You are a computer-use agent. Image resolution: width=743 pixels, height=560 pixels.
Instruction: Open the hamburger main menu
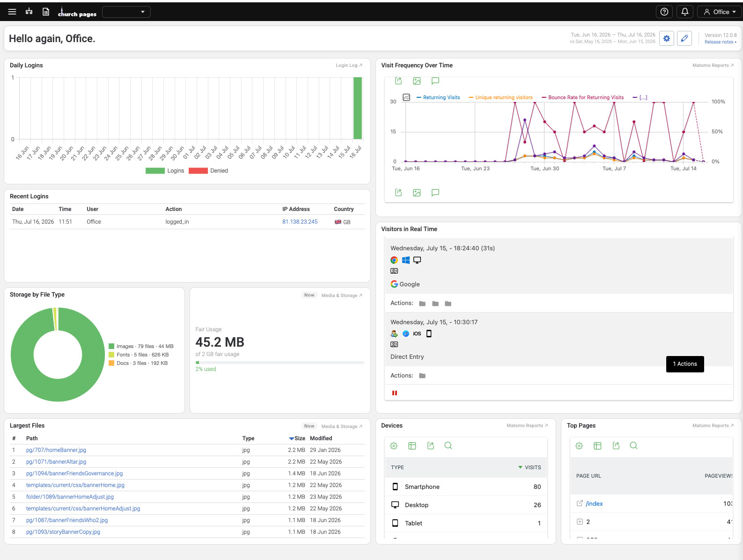click(12, 12)
